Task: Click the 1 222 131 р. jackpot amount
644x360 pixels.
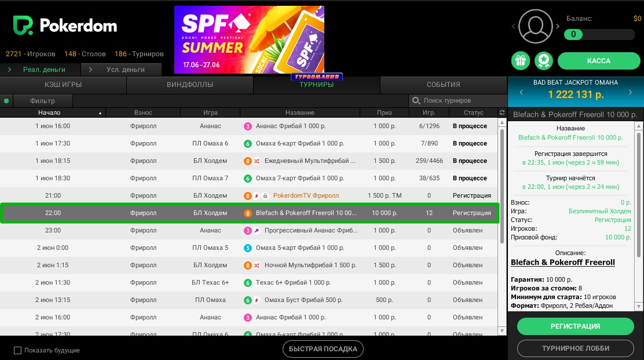Action: point(576,94)
